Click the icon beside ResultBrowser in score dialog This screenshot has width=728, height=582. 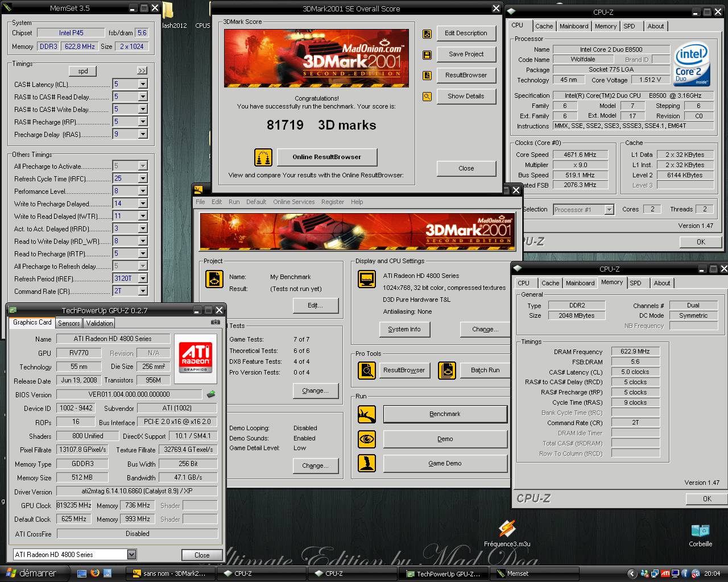[427, 76]
